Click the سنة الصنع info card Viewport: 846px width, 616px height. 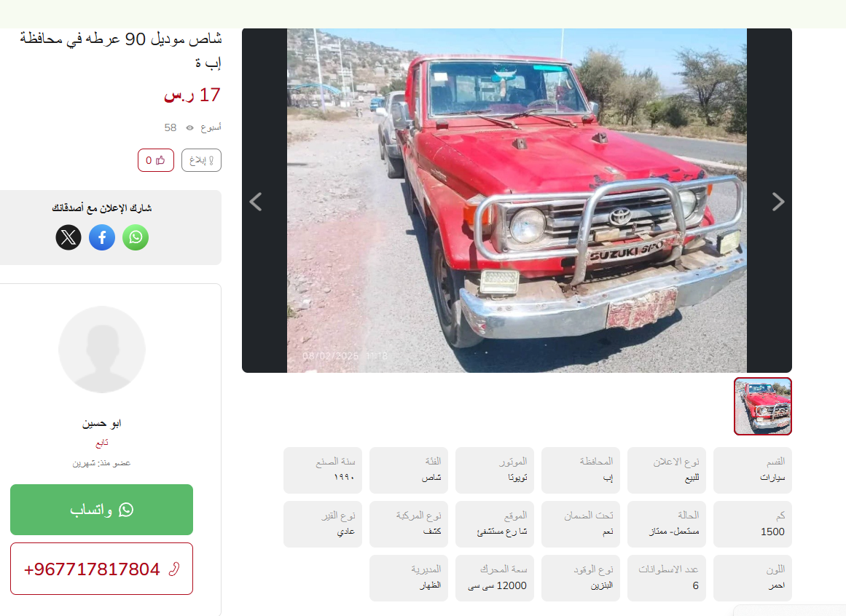(x=323, y=470)
